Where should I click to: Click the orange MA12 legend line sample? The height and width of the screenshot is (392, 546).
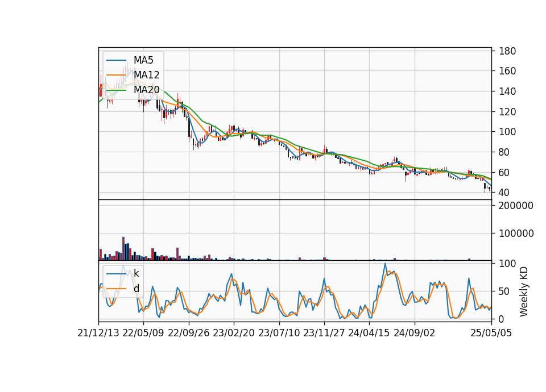pyautogui.click(x=116, y=75)
